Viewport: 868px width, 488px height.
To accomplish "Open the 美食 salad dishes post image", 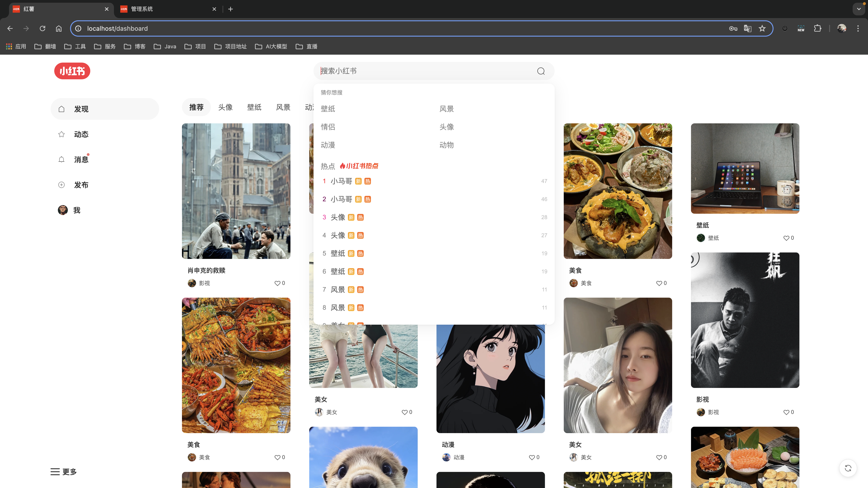I will coord(618,191).
